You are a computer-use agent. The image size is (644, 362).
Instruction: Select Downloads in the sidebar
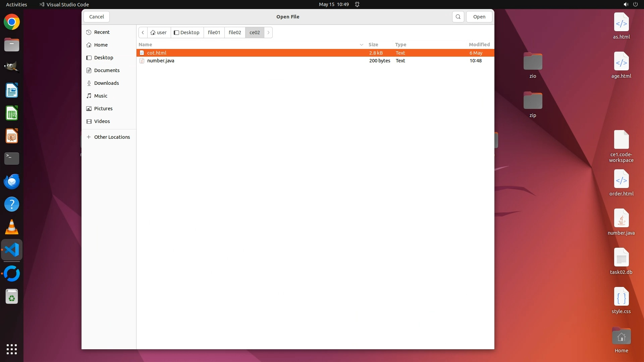coord(106,83)
